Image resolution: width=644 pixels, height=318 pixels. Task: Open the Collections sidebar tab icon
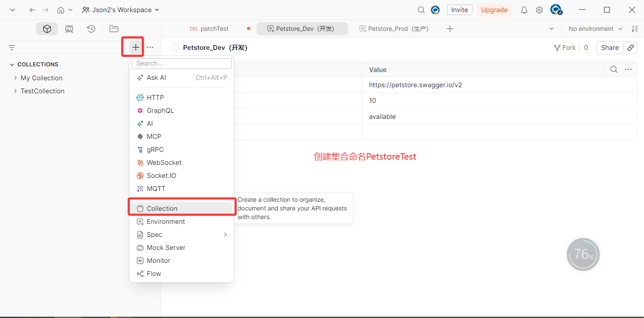(47, 29)
